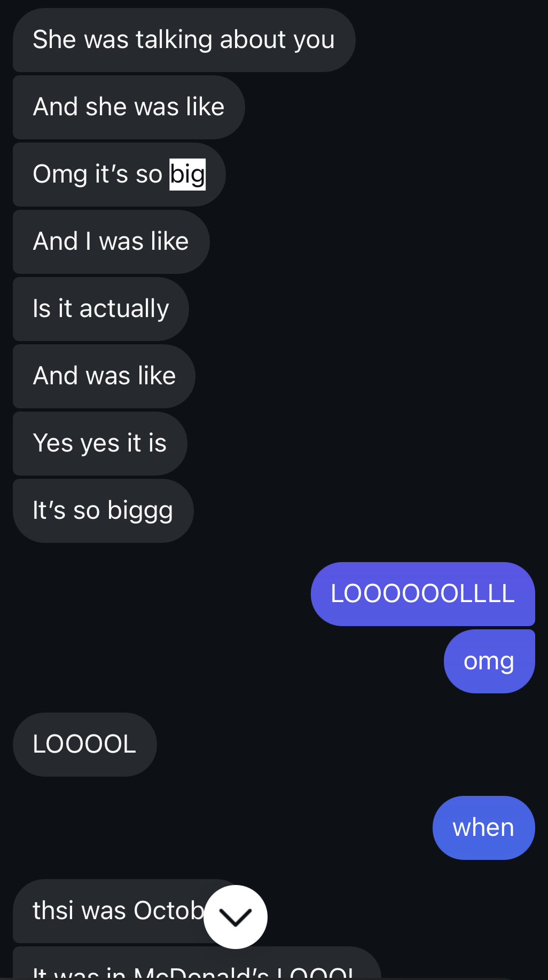Screen dimensions: 548x980
Task: Tap the sent "when" blue bubble
Action: [x=483, y=828]
